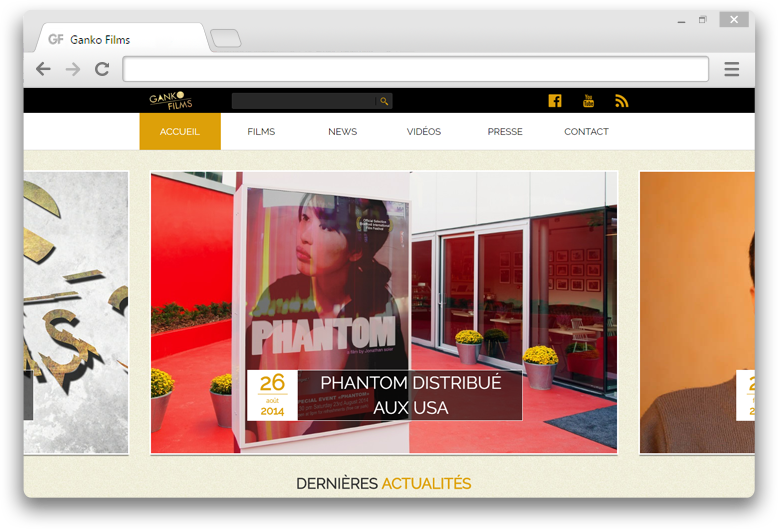Open the Vidéos menu item
Viewport: 778px width, 529px height.
coord(424,132)
